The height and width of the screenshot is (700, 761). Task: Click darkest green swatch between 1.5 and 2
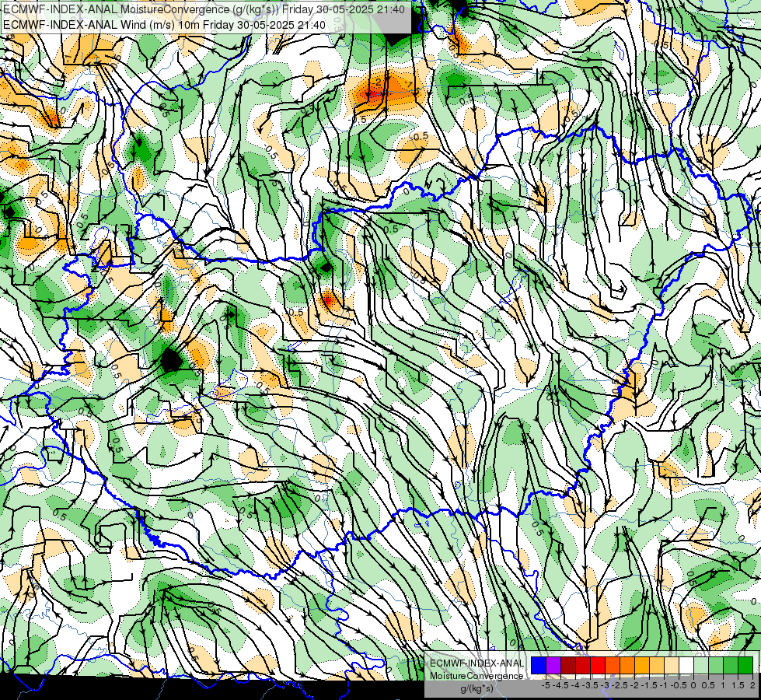745,666
